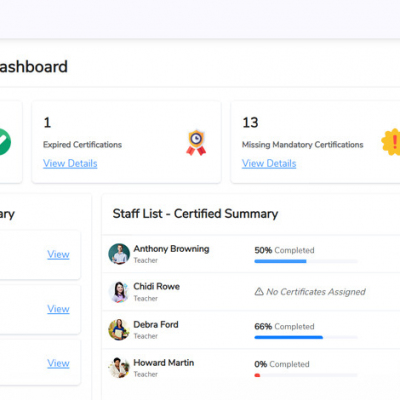The width and height of the screenshot is (400, 400).
Task: Click 'Teacher' under Debra Ford
Action: pos(146,336)
